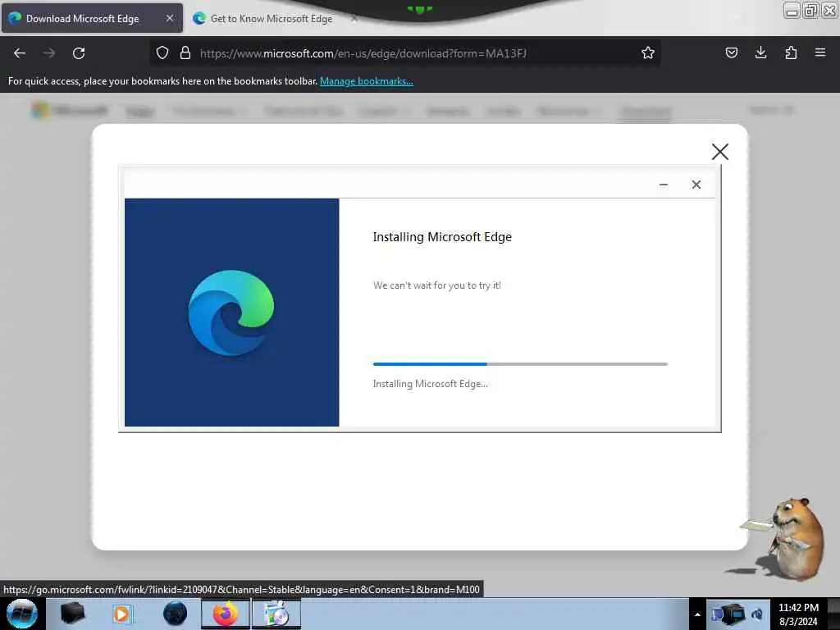Open the Windows Start orb
The image size is (840, 630).
(x=22, y=614)
